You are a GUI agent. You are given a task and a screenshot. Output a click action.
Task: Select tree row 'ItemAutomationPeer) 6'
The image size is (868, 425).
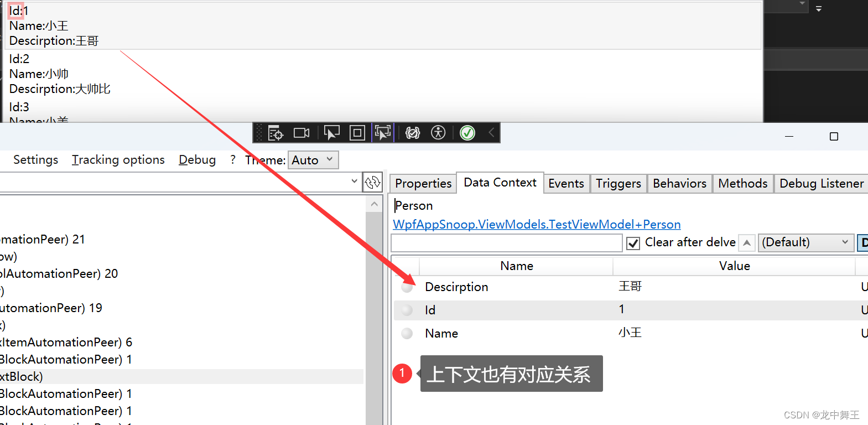click(66, 342)
